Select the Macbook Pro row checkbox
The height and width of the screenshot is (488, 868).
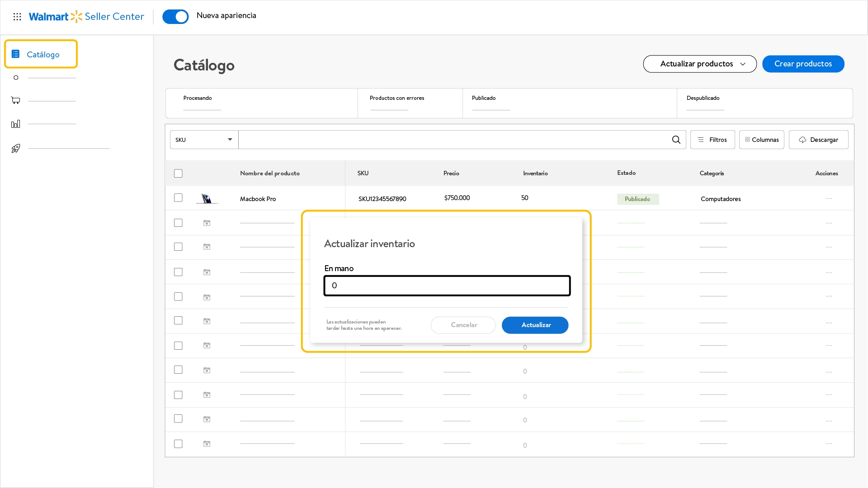point(178,198)
